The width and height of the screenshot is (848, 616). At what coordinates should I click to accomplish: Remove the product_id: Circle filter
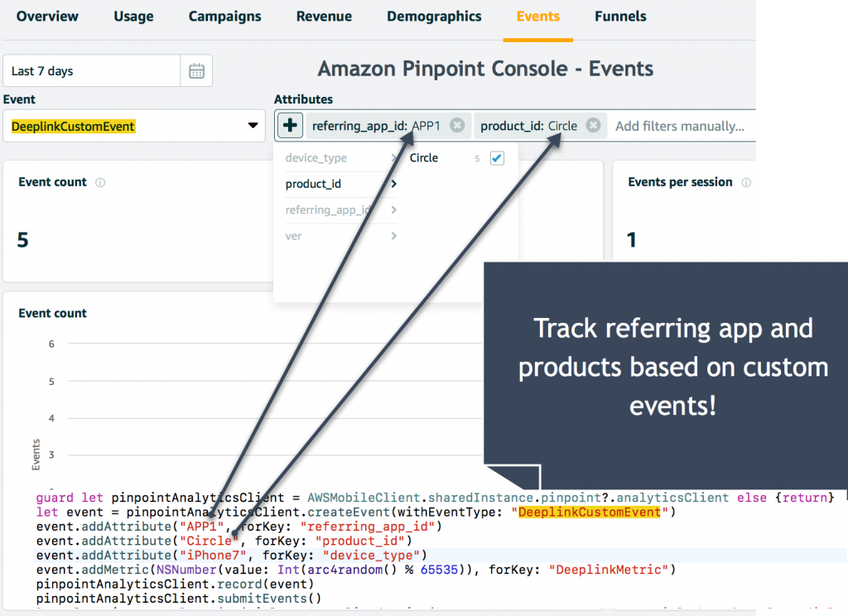coord(593,126)
